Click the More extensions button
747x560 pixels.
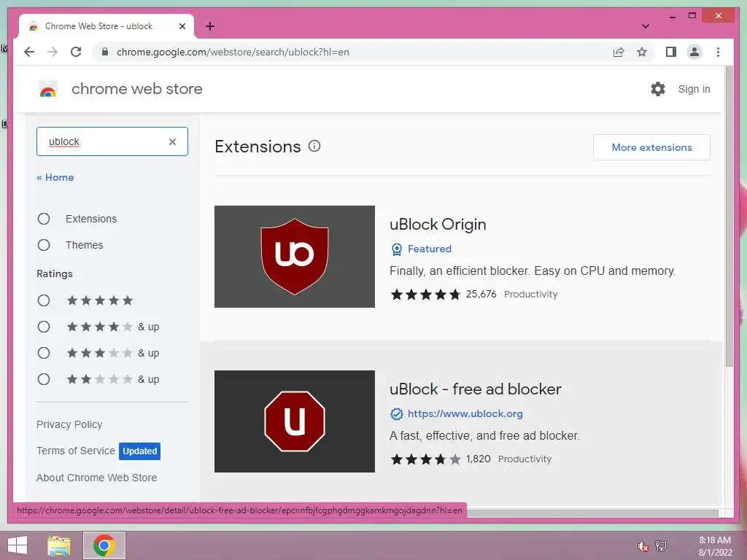pos(651,147)
